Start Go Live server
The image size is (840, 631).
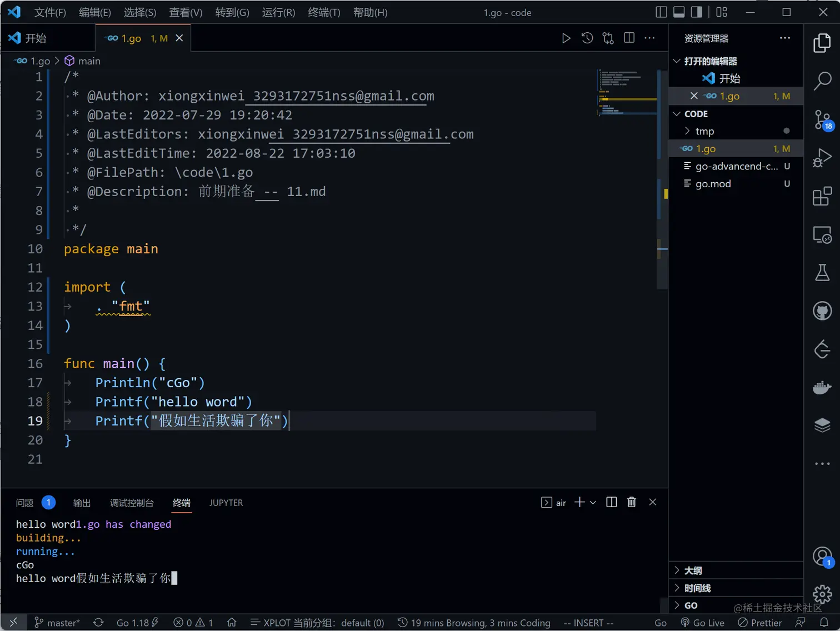(702, 623)
